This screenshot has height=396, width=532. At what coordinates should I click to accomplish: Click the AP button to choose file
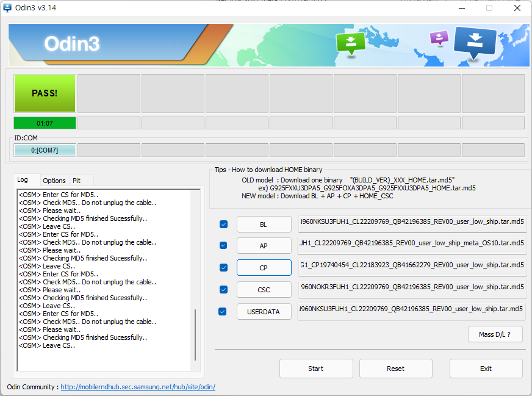pos(264,246)
